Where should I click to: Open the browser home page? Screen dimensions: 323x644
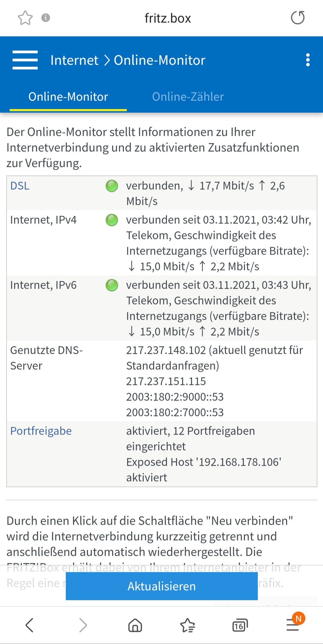point(135,625)
